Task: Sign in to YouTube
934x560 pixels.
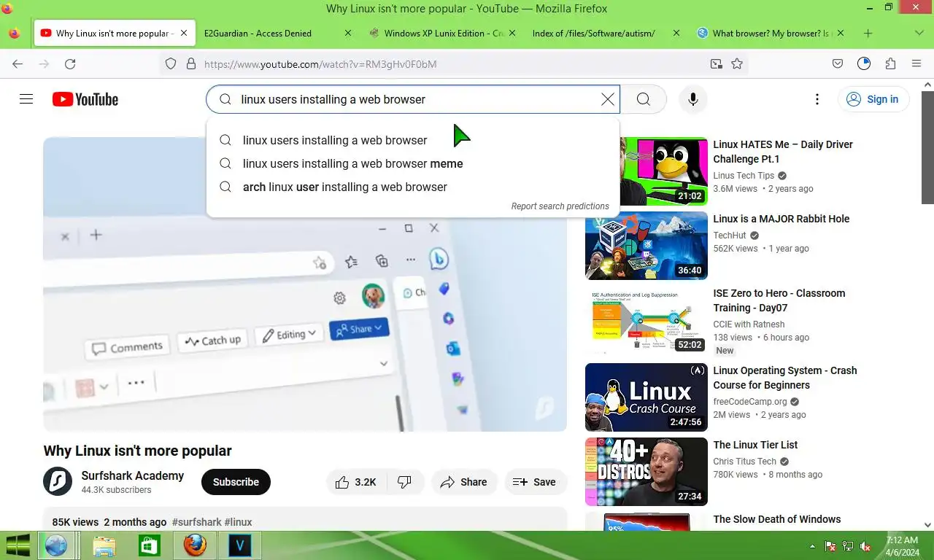Action: coord(873,99)
